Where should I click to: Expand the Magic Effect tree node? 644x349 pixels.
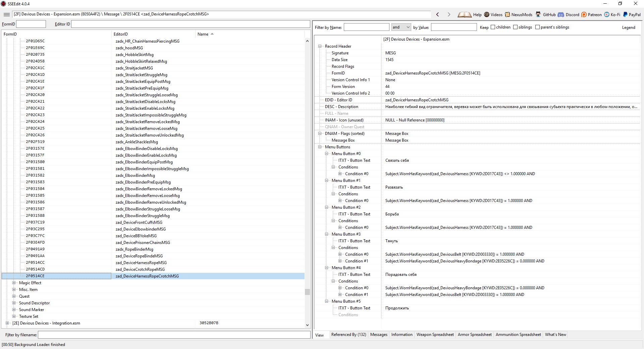pos(14,283)
